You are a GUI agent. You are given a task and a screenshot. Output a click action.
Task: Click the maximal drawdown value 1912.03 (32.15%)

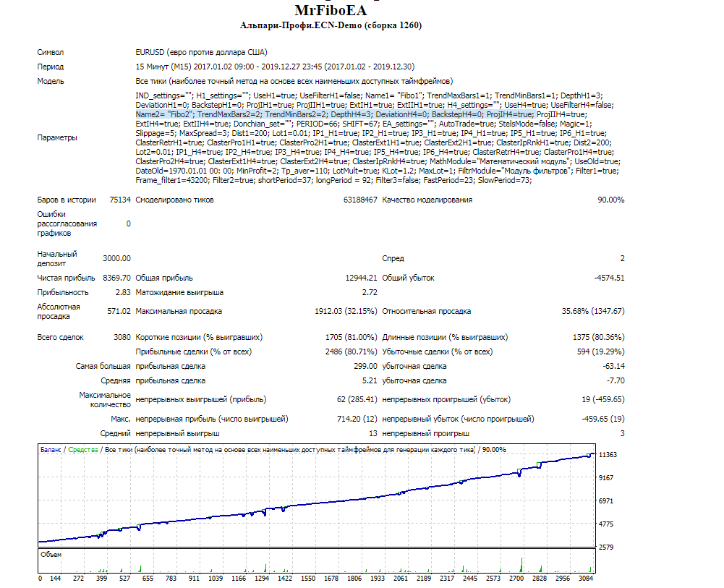pos(346,311)
